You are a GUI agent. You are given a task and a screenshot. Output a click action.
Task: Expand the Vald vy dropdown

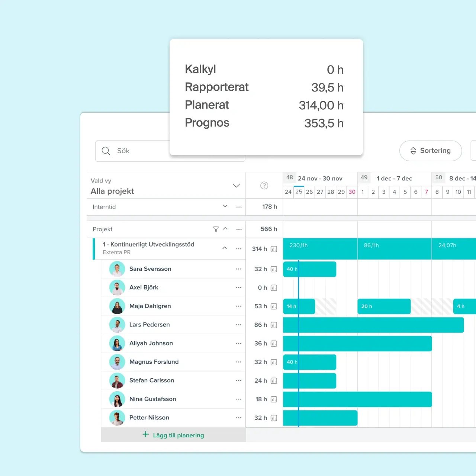click(x=236, y=186)
